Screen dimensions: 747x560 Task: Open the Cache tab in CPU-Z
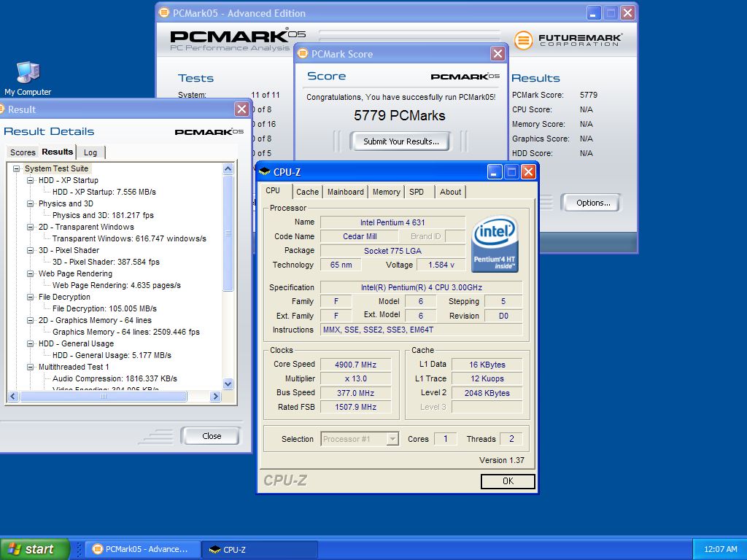[307, 192]
